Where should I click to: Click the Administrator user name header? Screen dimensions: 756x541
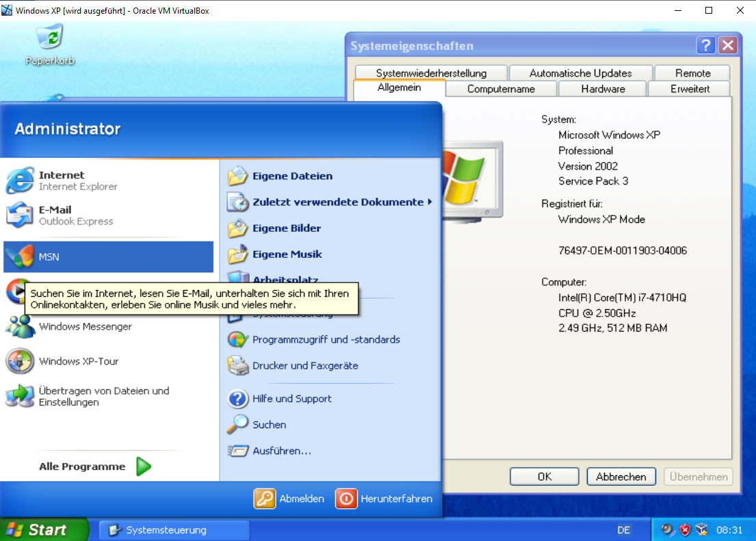point(68,129)
